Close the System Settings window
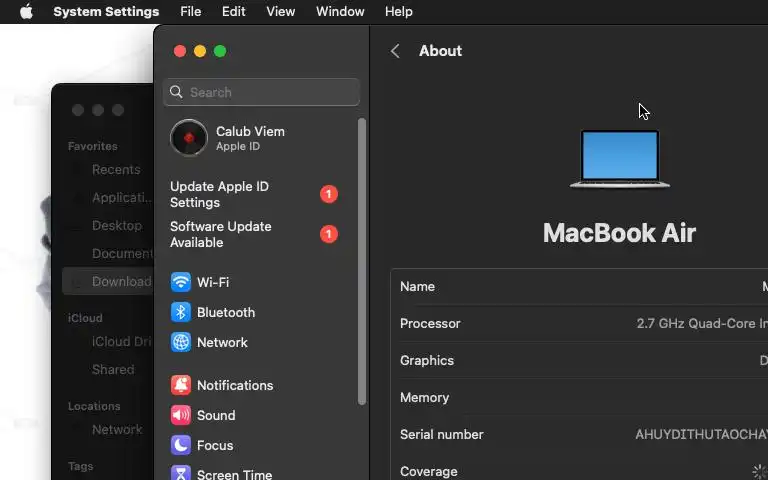The image size is (768, 480). tap(180, 51)
